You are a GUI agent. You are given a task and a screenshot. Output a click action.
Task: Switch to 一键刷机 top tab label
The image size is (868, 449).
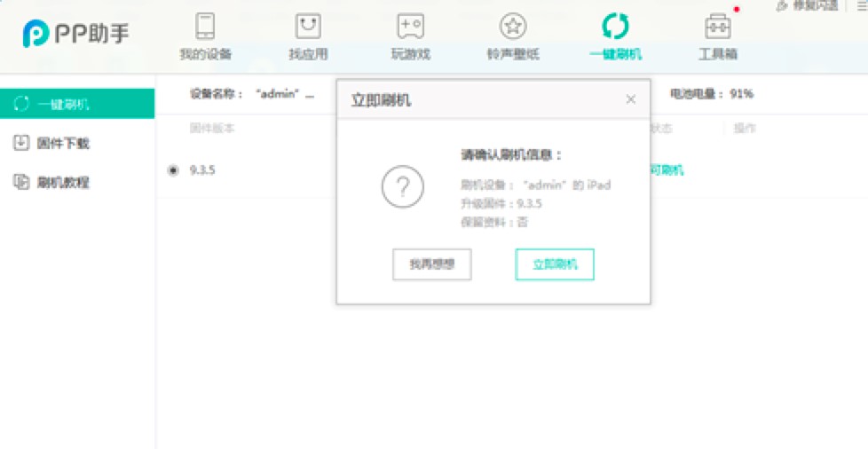616,54
